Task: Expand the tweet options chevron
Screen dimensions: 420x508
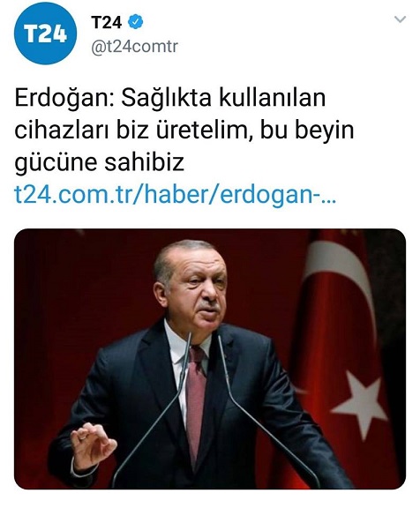Action: click(400, 19)
